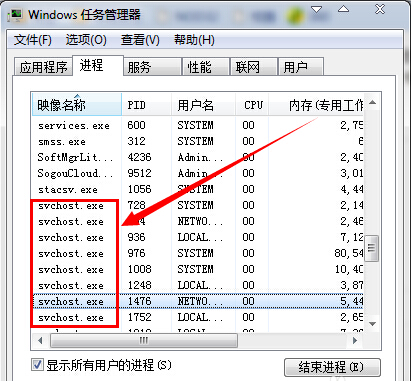Open the 选项(O) menu
412x381 pixels.
pyautogui.click(x=86, y=40)
